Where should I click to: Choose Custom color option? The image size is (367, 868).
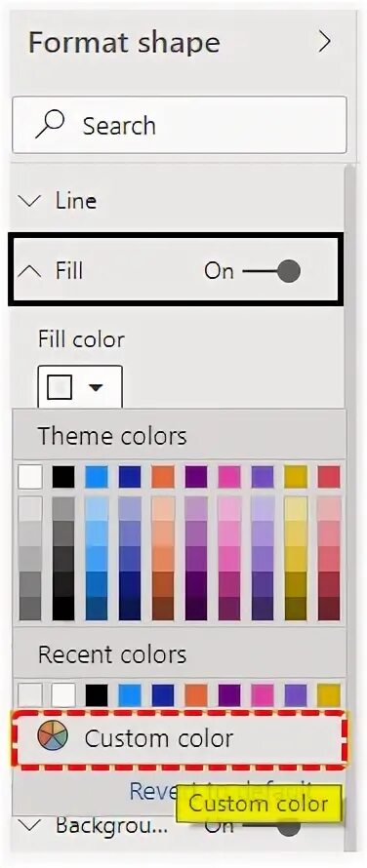179,738
